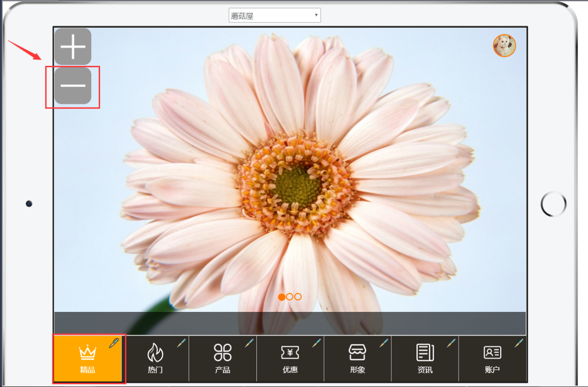The width and height of the screenshot is (588, 387).
Task: Edit the 资讯 tab via pencil icon
Action: [x=451, y=343]
